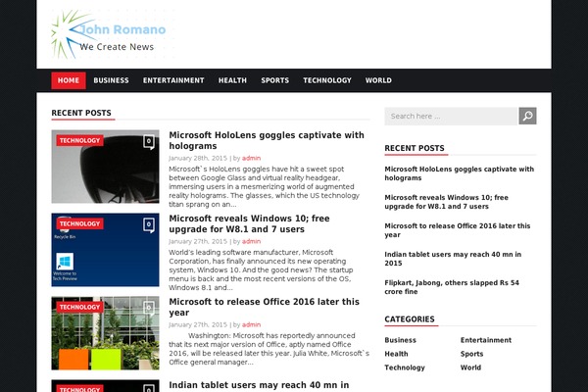Screen dimensions: 588x392
Task: Sidebar: open Office 2016 recent post
Action: pos(457,230)
